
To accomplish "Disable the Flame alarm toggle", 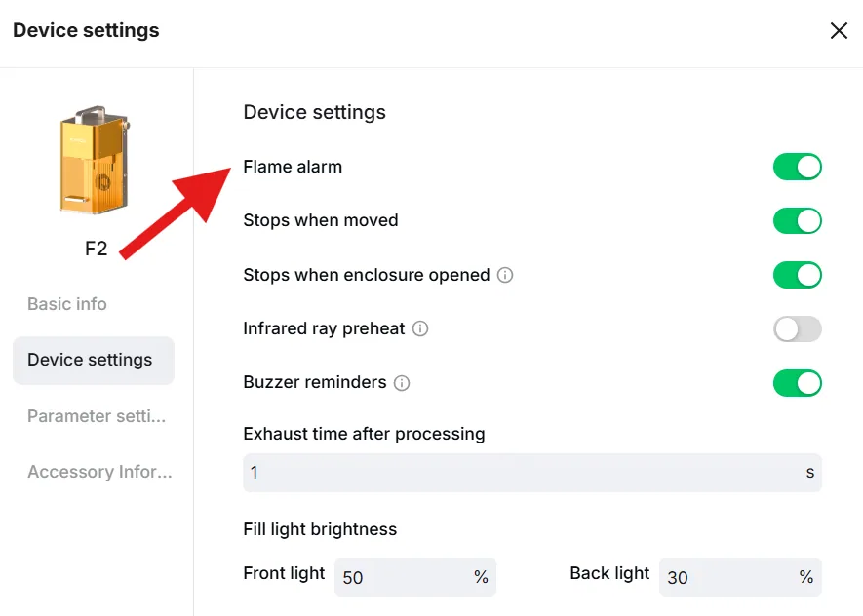I will point(797,167).
